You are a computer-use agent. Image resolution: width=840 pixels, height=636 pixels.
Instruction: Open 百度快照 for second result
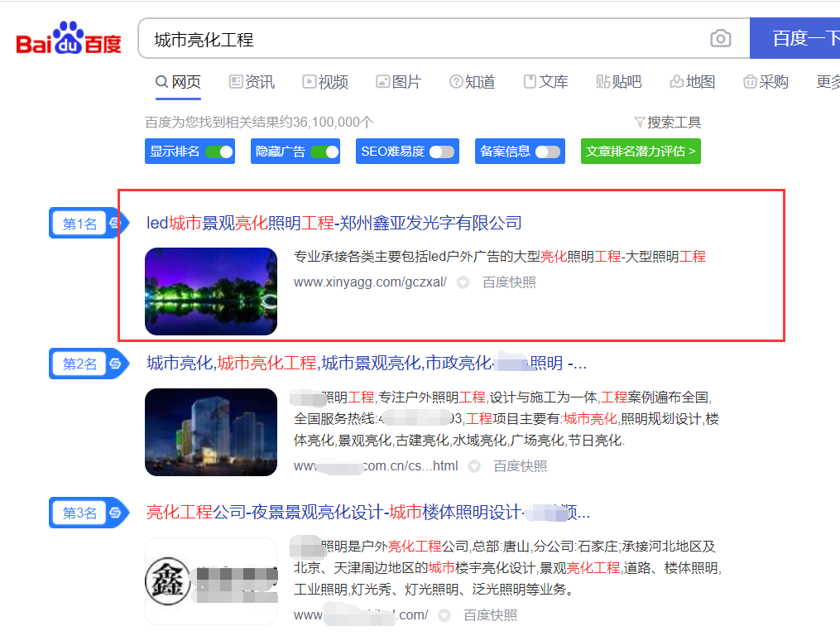pos(521,466)
